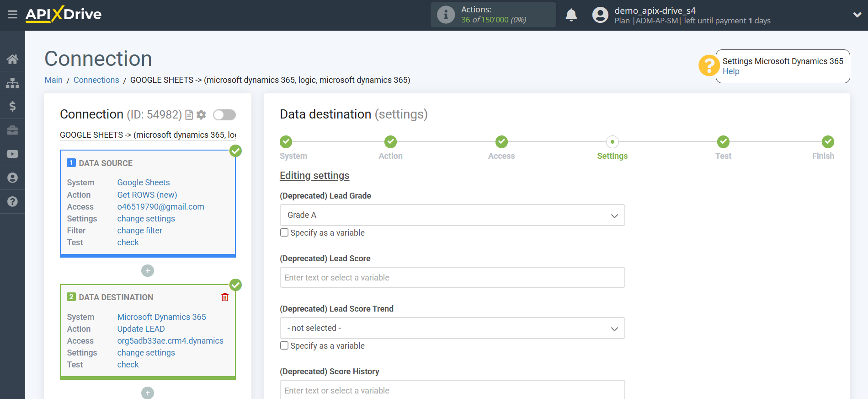Click the user avatar icon
This screenshot has height=399, width=868.
click(600, 15)
